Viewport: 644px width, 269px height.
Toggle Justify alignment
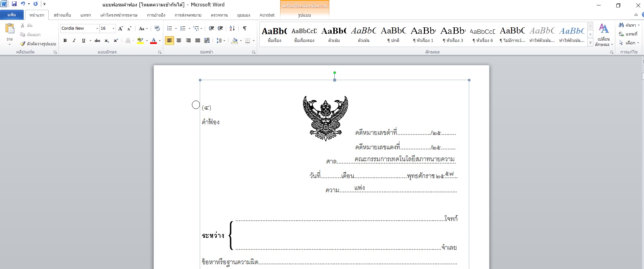198,41
